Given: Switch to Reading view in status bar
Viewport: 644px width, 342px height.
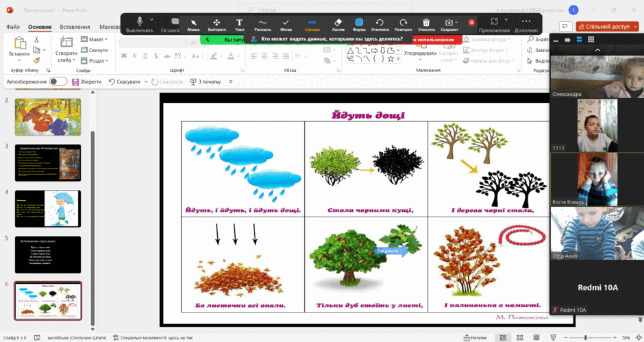Looking at the screenshot, I should 537,337.
